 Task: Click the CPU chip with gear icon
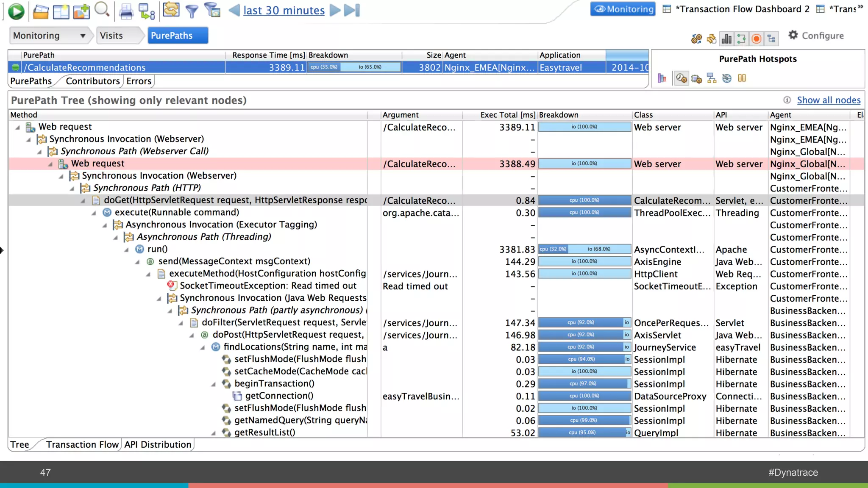(x=696, y=78)
